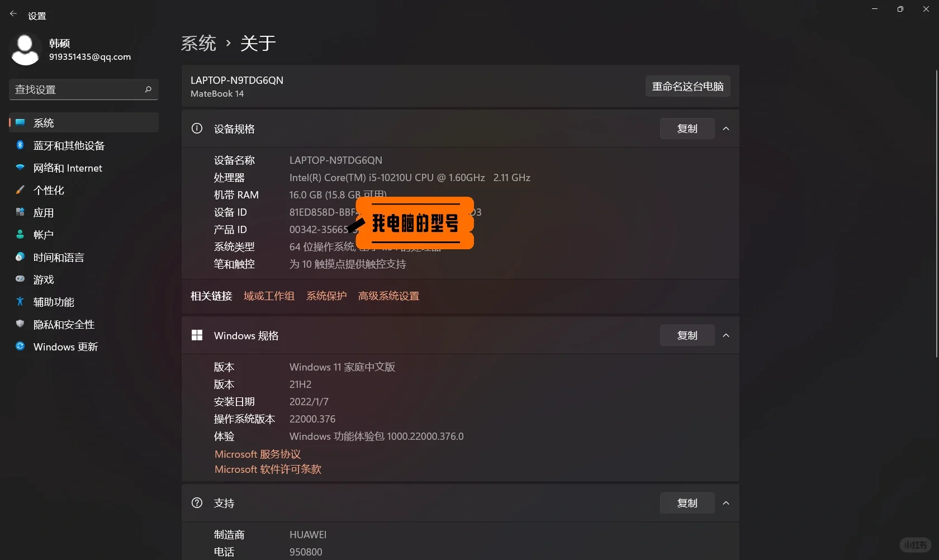Click the search magnifier icon
939x560 pixels.
tap(148, 89)
